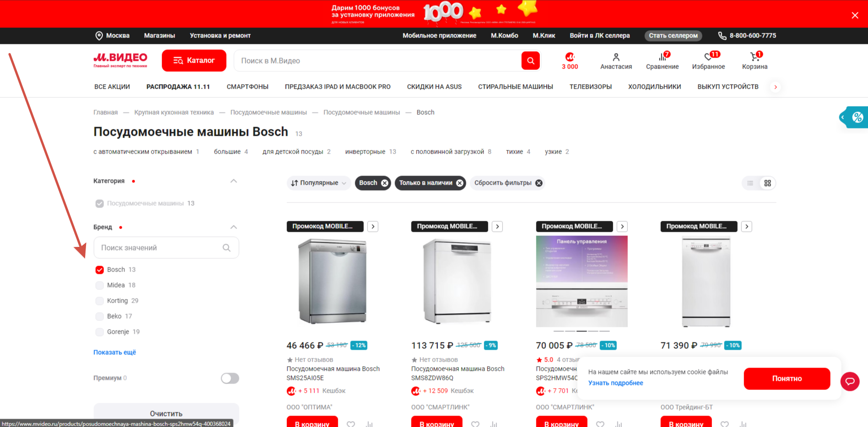Check the Midea brand checkbox

pyautogui.click(x=99, y=285)
